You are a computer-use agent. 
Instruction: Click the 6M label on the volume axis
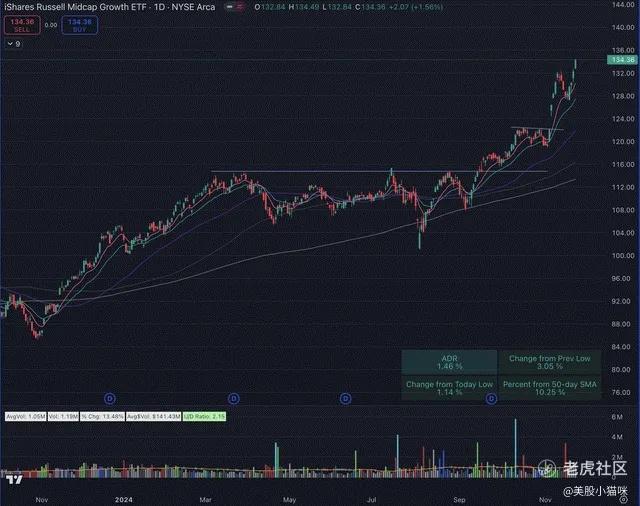pos(617,417)
